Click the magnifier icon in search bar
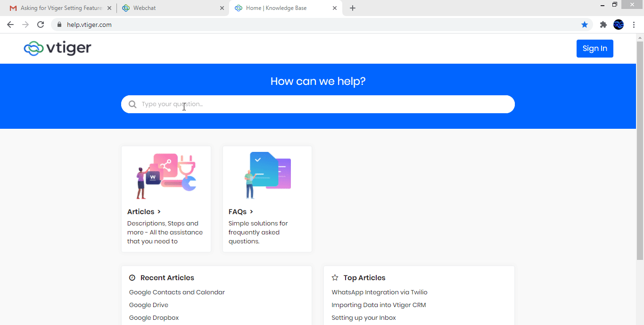This screenshot has width=644, height=325. [x=132, y=104]
